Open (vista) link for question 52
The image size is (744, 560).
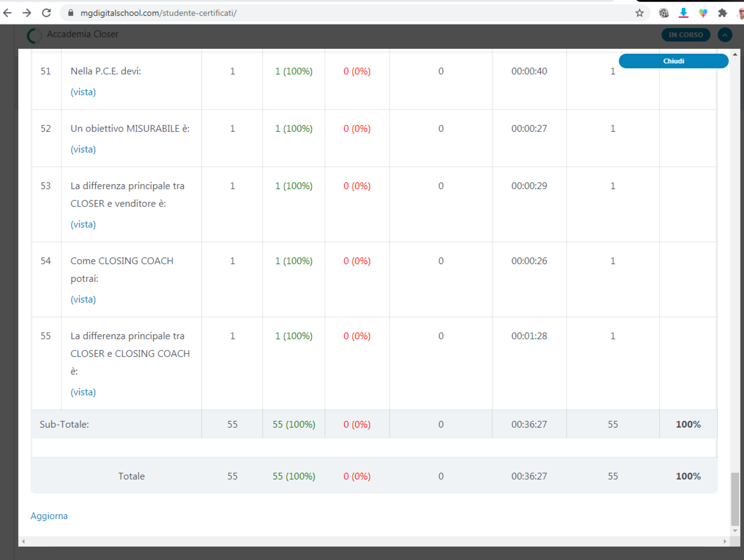pos(83,149)
